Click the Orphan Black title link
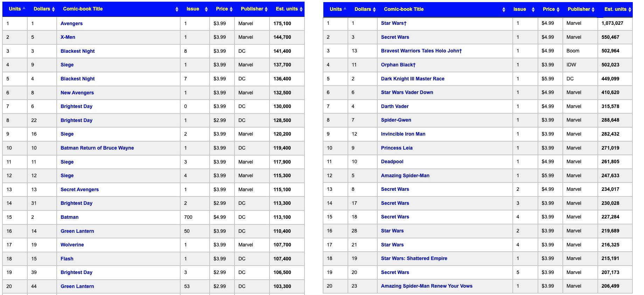Screen dimensions: 644x295 pos(398,65)
